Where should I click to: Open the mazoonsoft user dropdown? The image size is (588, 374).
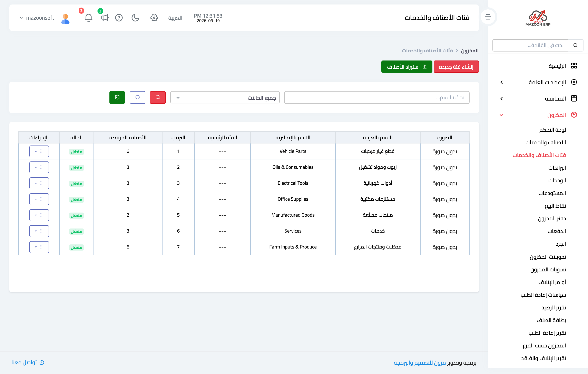click(x=37, y=18)
